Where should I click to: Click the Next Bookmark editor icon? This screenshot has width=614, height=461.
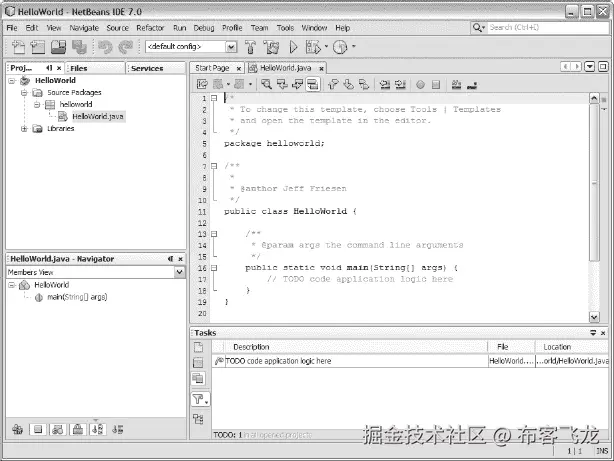348,84
